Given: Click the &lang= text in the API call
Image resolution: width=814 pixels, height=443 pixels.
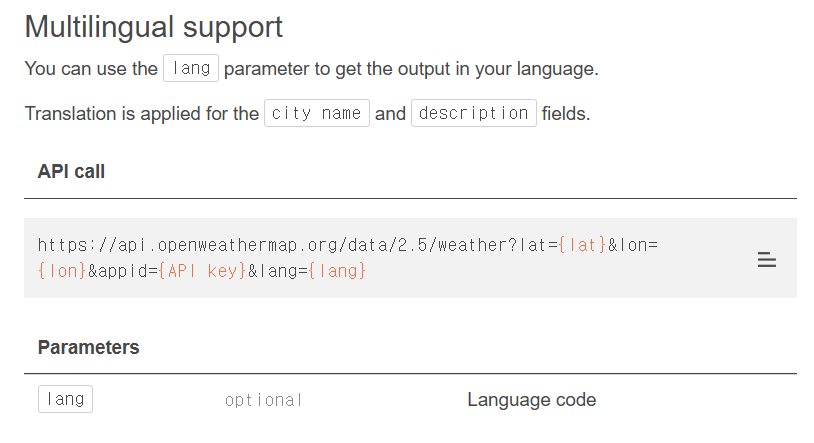Looking at the screenshot, I should 278,271.
